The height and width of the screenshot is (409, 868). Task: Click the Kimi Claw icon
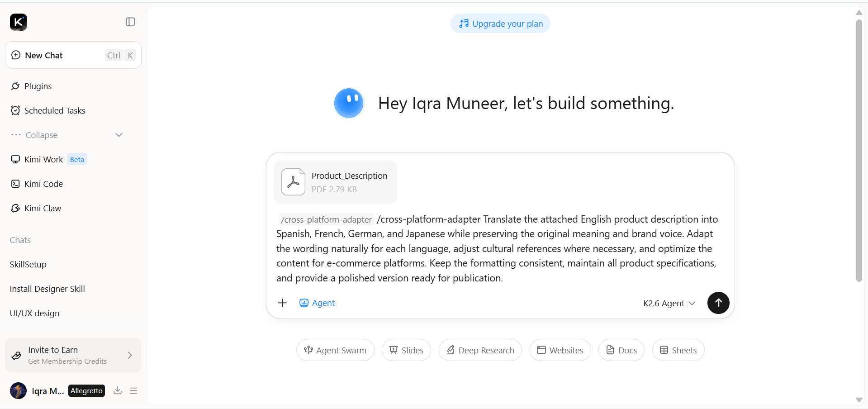click(15, 208)
